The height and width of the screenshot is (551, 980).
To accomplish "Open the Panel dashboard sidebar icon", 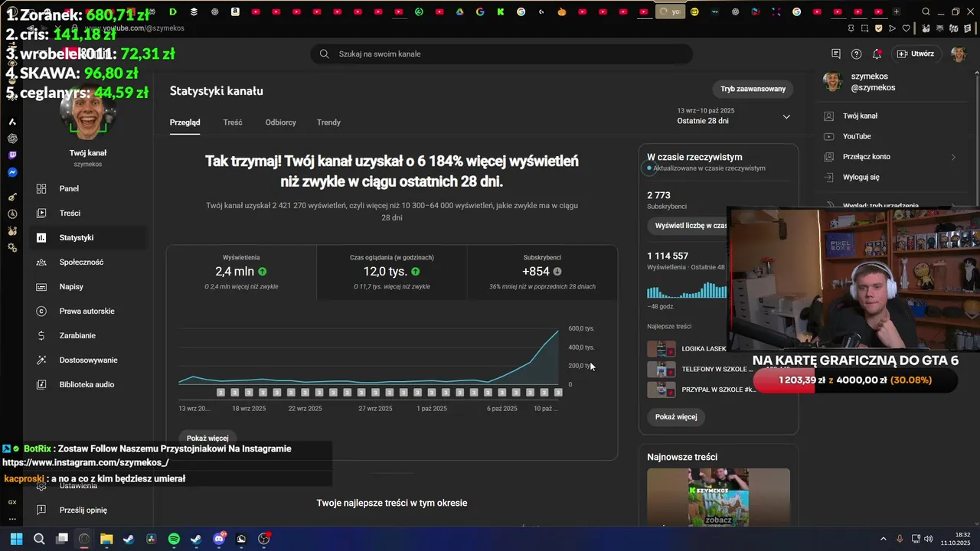I will 41,188.
